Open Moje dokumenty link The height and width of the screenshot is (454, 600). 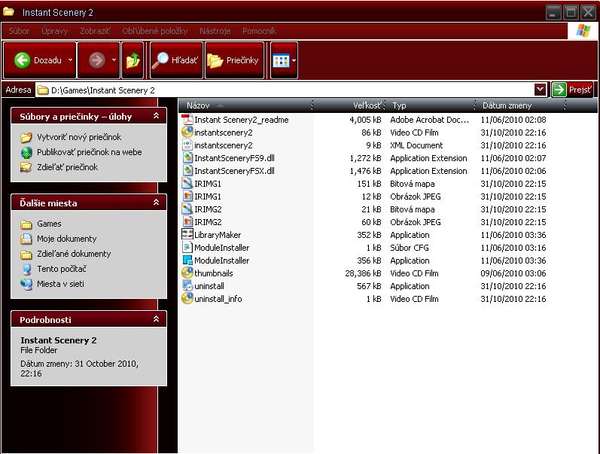click(x=67, y=239)
